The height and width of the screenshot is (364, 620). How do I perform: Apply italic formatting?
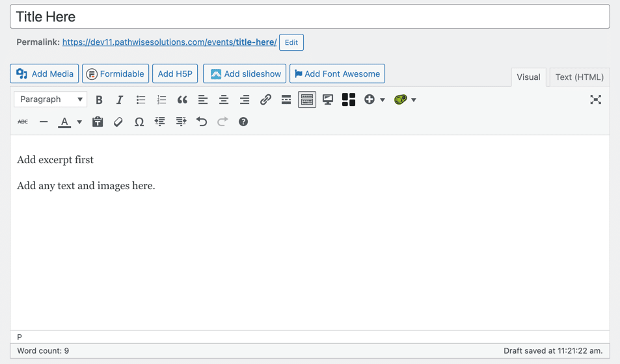pyautogui.click(x=120, y=100)
